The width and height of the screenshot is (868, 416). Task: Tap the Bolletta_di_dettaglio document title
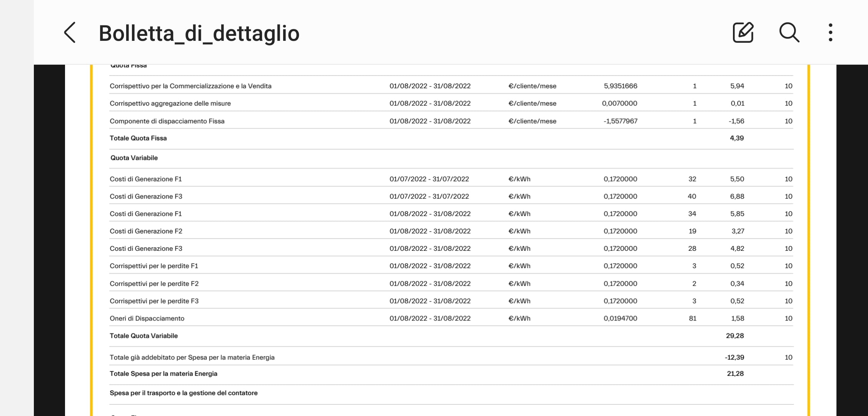[x=199, y=34]
